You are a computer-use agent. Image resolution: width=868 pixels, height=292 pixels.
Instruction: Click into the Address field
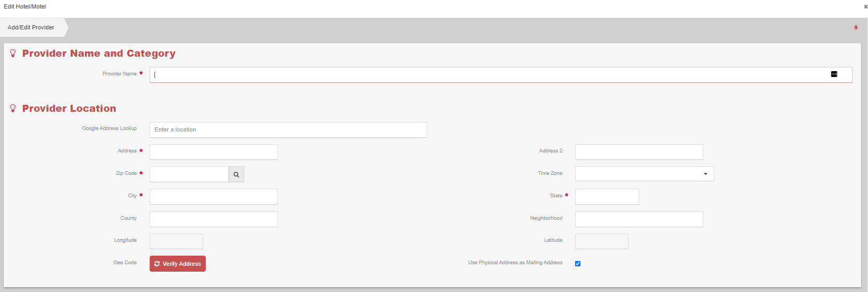213,152
